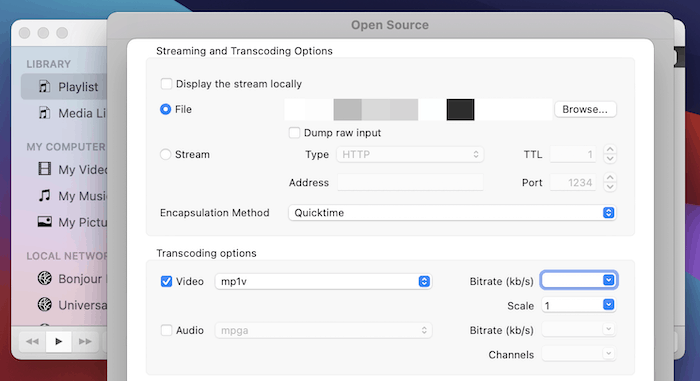Open the video codec mp1v dropdown
Image resolution: width=700 pixels, height=381 pixels.
click(323, 281)
